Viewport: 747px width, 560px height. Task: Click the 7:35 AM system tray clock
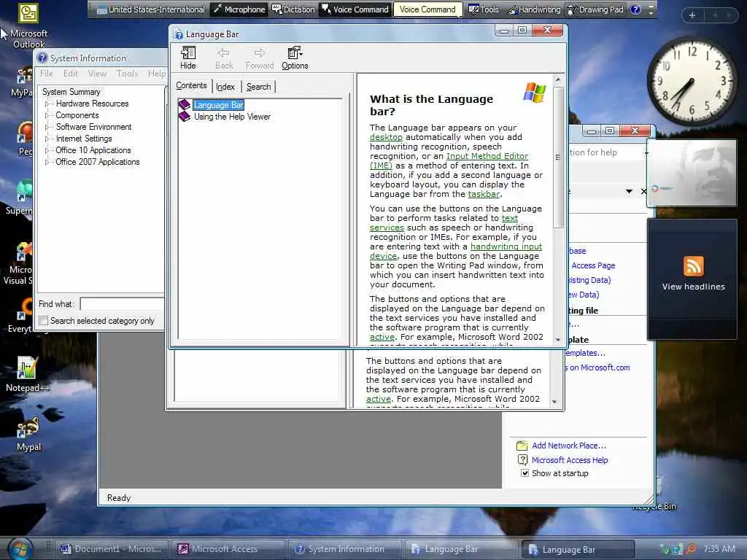click(x=719, y=549)
